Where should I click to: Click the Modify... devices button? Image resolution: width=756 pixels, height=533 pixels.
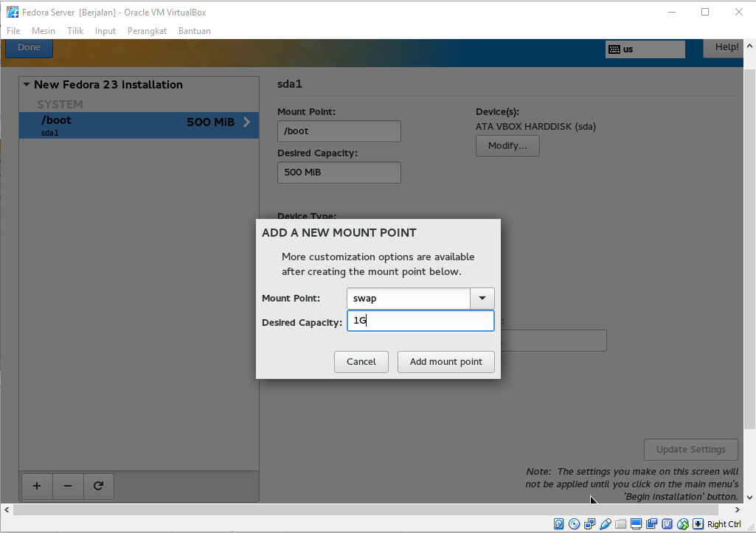(507, 146)
